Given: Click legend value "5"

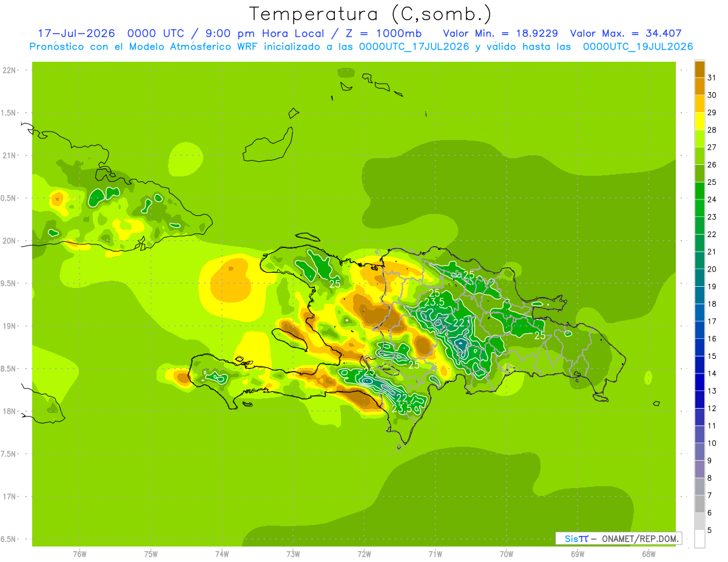Looking at the screenshot, I should pyautogui.click(x=710, y=530).
